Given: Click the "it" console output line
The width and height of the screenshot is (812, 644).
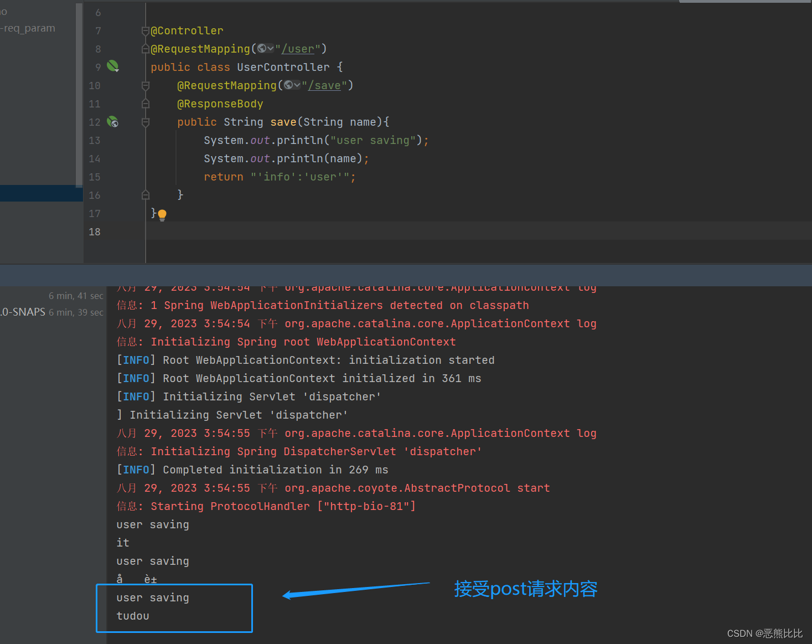Looking at the screenshot, I should click(123, 543).
